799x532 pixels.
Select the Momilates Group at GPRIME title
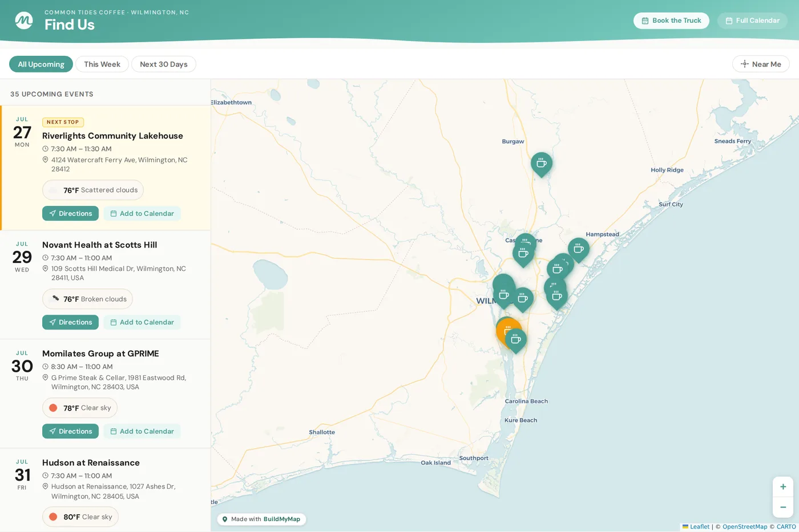(100, 354)
